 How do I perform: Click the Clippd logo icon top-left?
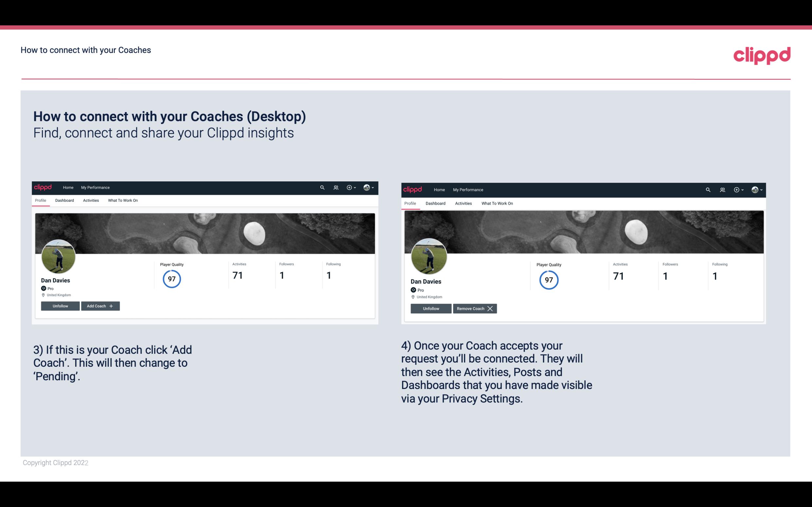(x=44, y=187)
